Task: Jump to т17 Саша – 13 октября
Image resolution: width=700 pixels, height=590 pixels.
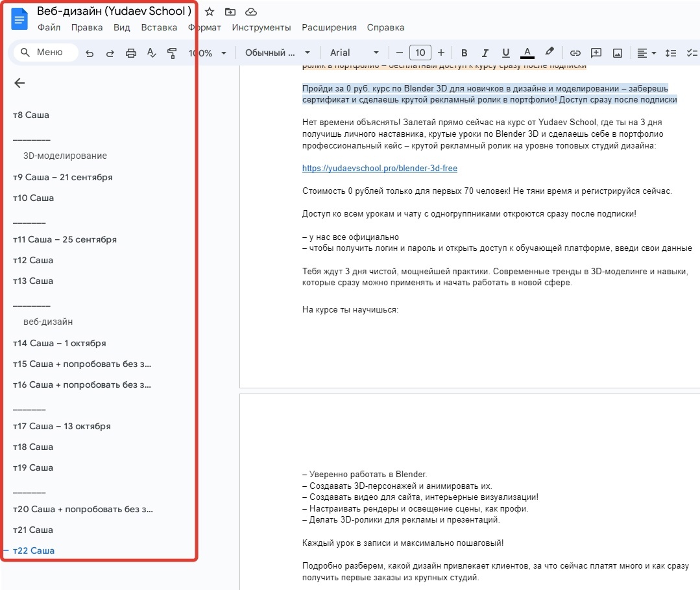Action: click(62, 426)
